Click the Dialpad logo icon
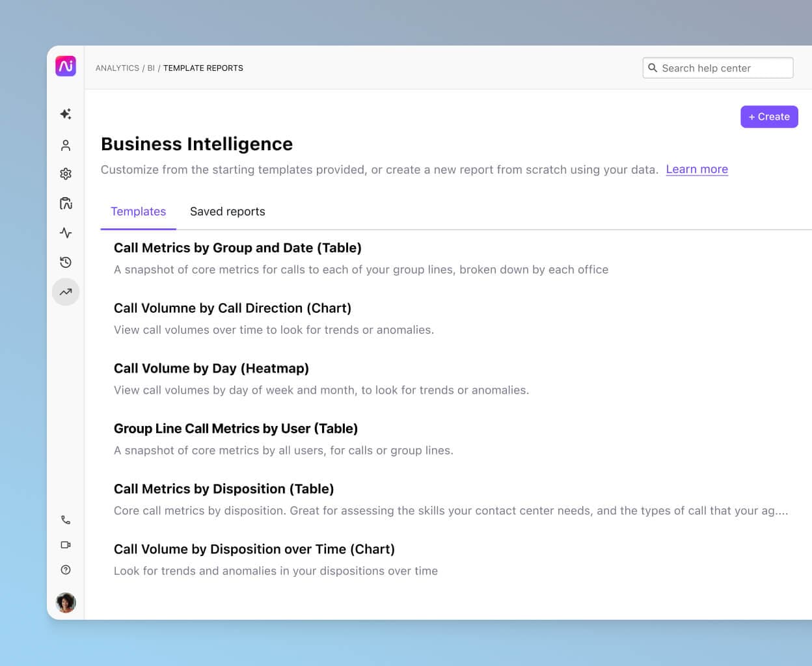 [66, 66]
